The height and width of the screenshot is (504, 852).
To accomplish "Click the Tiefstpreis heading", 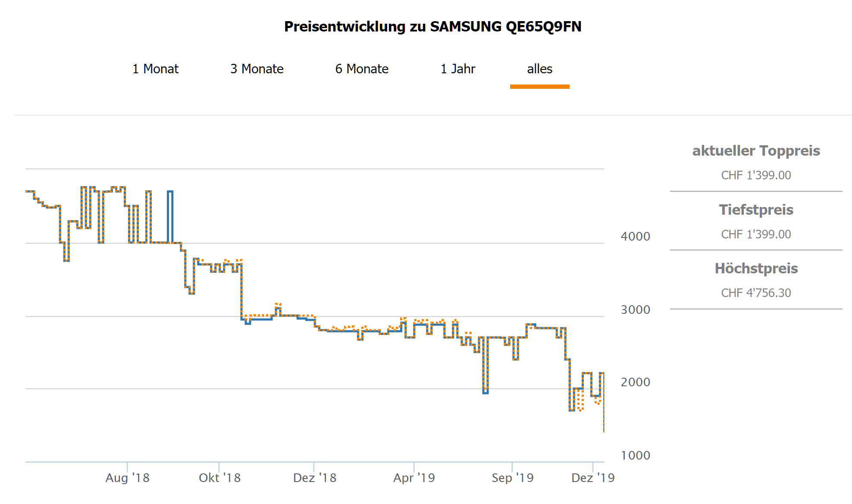I will pyautogui.click(x=756, y=210).
